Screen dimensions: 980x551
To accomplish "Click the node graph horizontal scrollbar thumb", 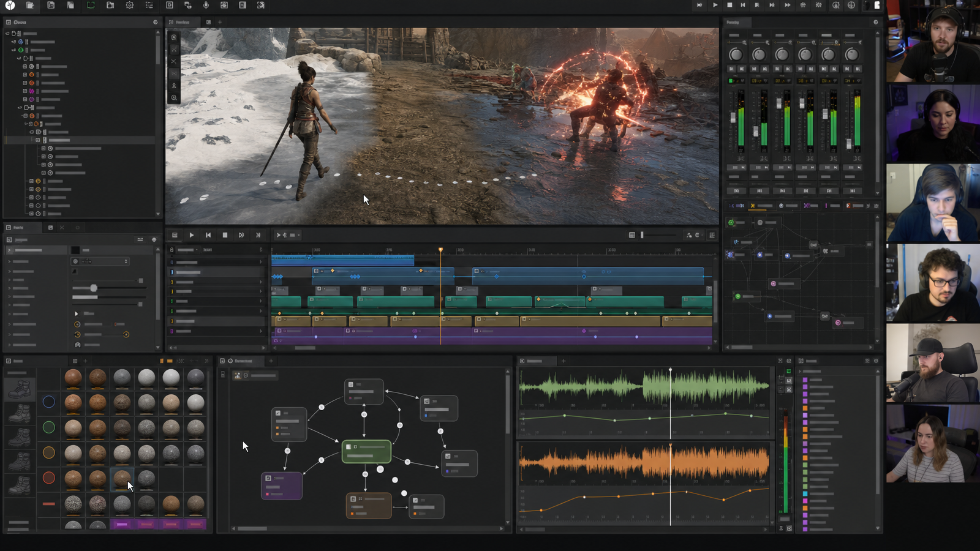I will 252,528.
